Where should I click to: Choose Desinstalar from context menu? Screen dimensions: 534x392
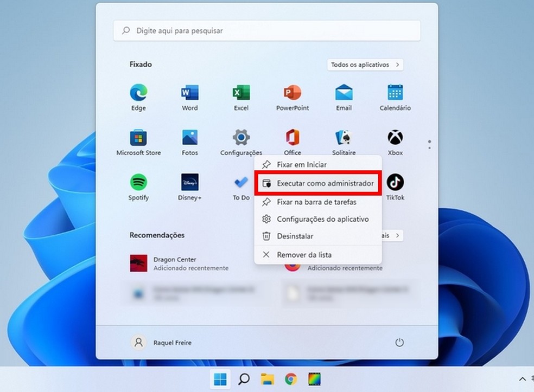pyautogui.click(x=318, y=236)
